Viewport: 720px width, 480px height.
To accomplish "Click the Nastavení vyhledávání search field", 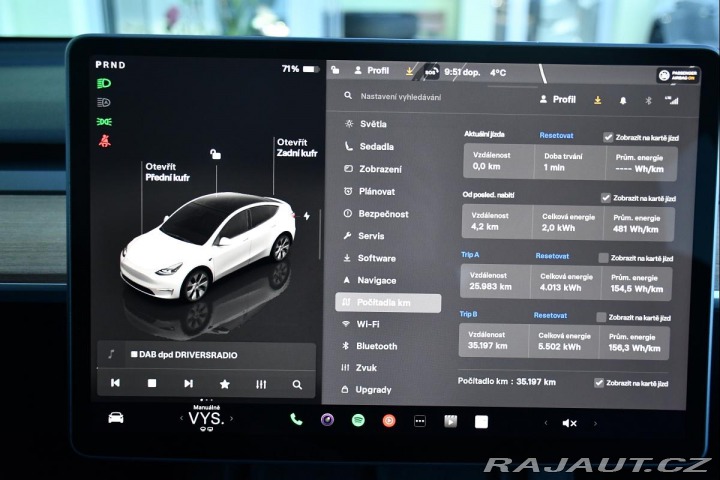I will click(400, 97).
